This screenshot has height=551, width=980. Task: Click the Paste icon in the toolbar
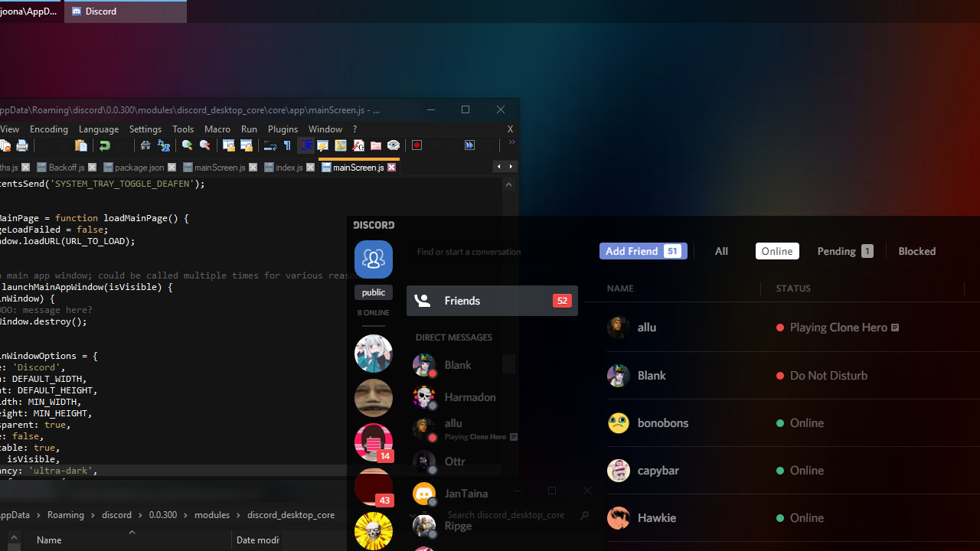[81, 145]
